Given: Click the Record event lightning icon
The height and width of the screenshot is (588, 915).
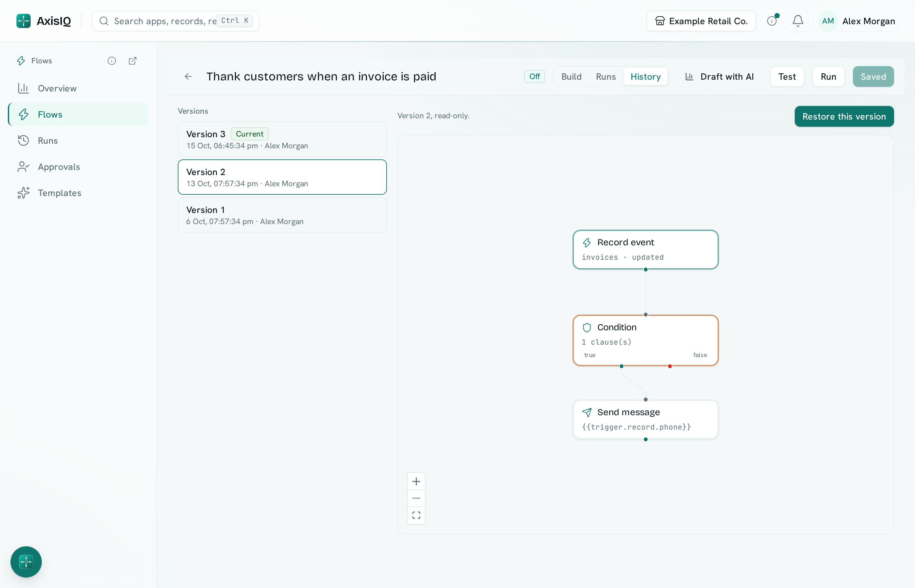Looking at the screenshot, I should [x=587, y=242].
